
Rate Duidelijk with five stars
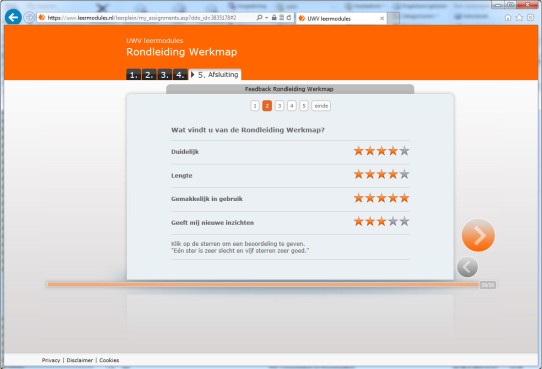[404, 151]
